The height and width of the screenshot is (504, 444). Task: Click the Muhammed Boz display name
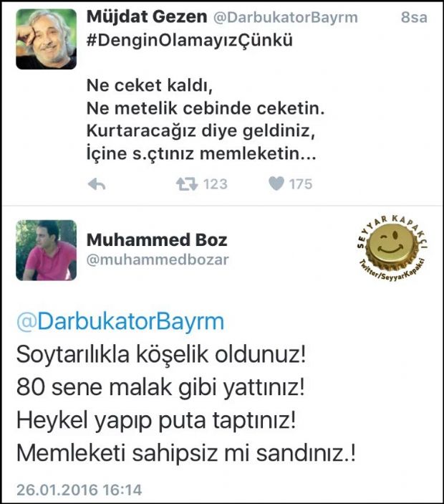pos(157,239)
